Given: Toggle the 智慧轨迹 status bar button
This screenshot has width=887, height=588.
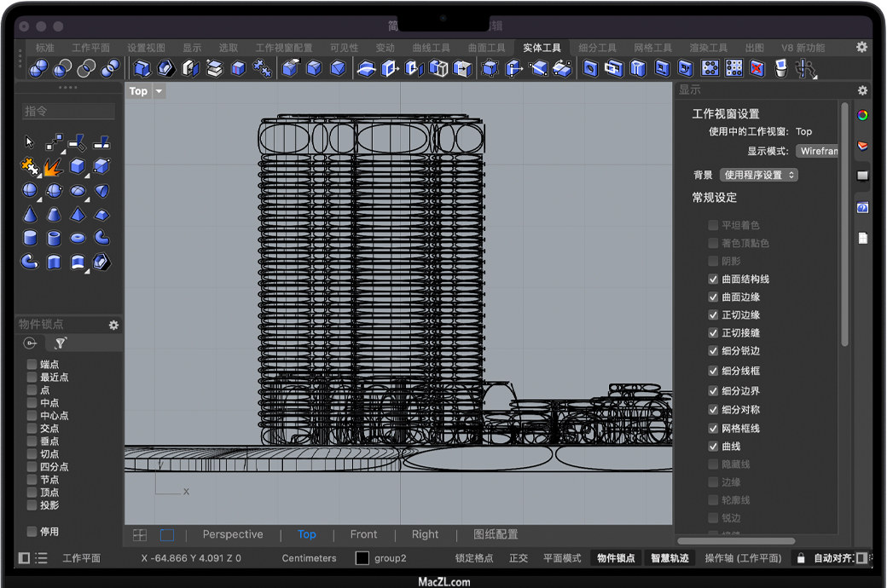Looking at the screenshot, I should click(x=670, y=558).
